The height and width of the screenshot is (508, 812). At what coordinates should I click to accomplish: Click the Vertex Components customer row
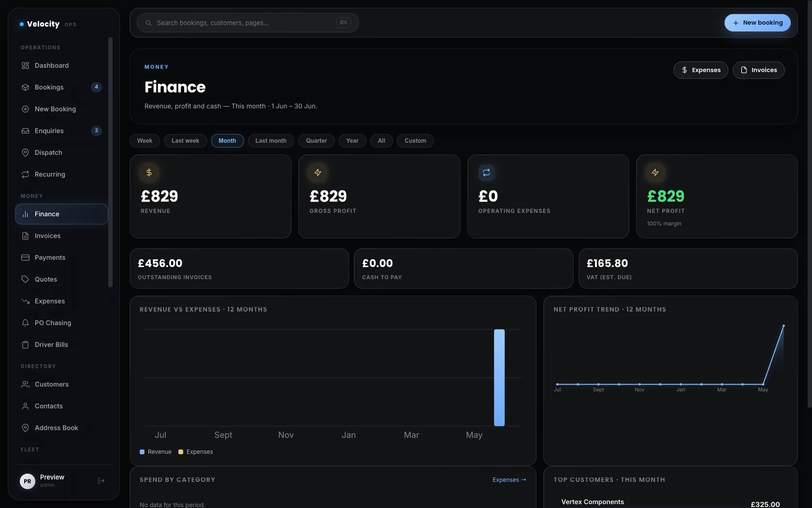(x=670, y=502)
